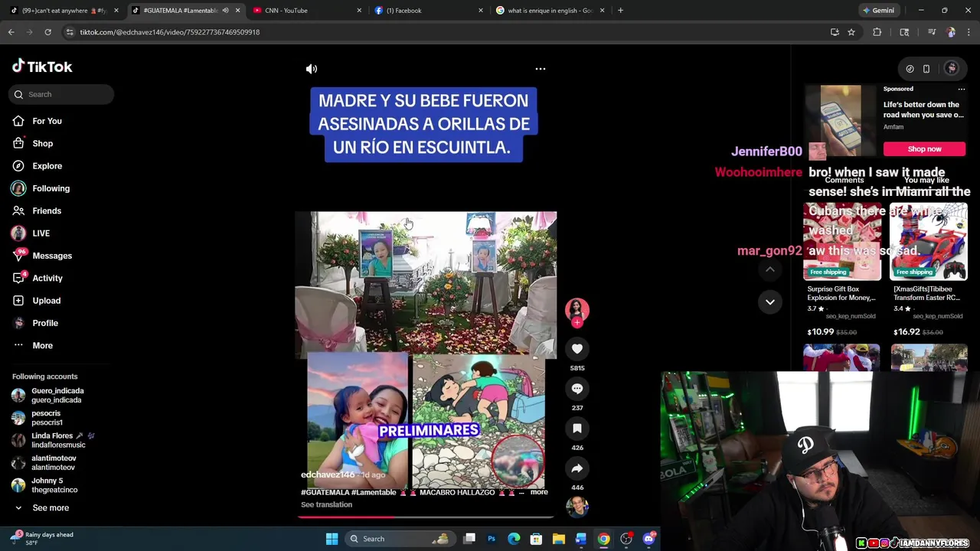Open Gemini in Chrome

pyautogui.click(x=878, y=10)
